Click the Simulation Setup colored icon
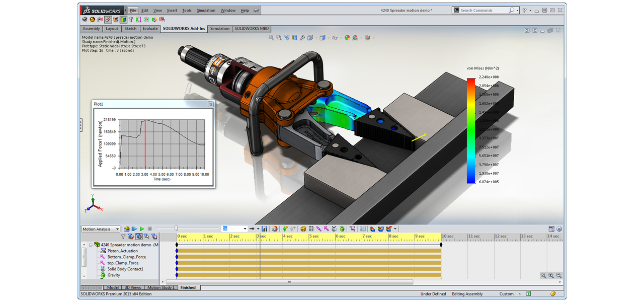The image size is (644, 302). click(372, 229)
